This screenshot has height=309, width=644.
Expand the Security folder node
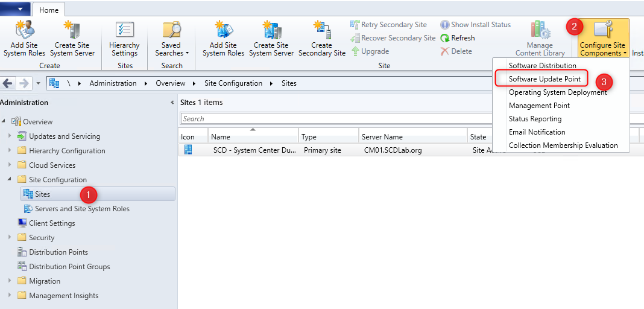pos(10,238)
